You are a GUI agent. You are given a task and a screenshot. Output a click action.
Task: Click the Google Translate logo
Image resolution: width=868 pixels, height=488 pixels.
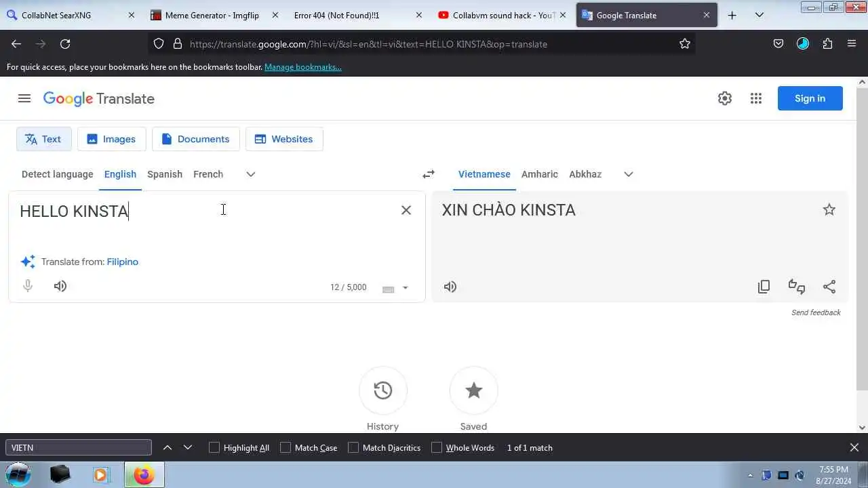tap(99, 99)
